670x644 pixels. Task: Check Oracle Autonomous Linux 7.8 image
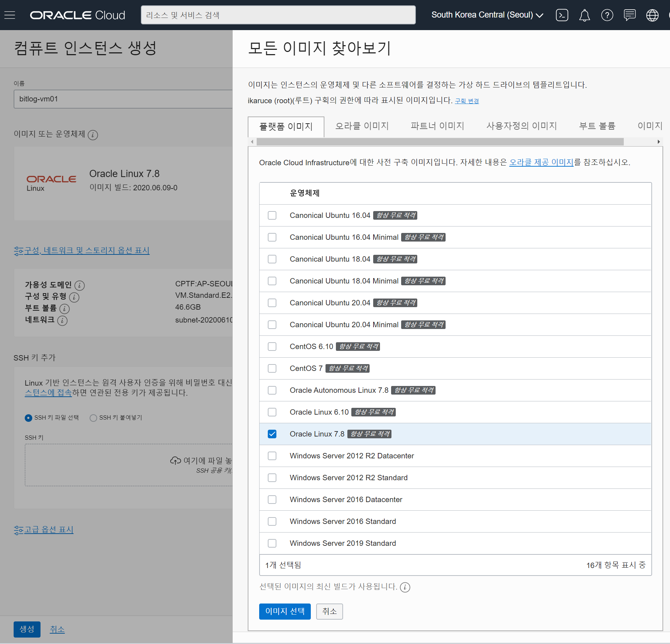click(272, 390)
